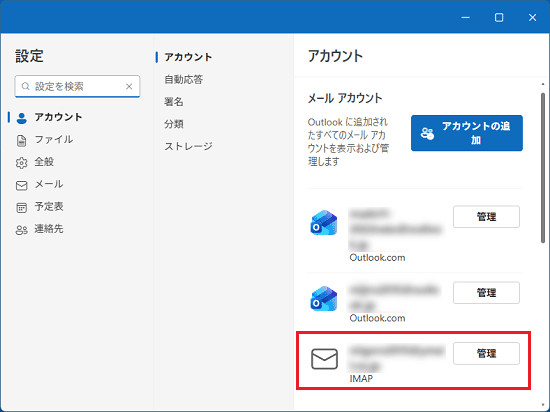Select the 自動応答 sub-menu item

(x=184, y=80)
